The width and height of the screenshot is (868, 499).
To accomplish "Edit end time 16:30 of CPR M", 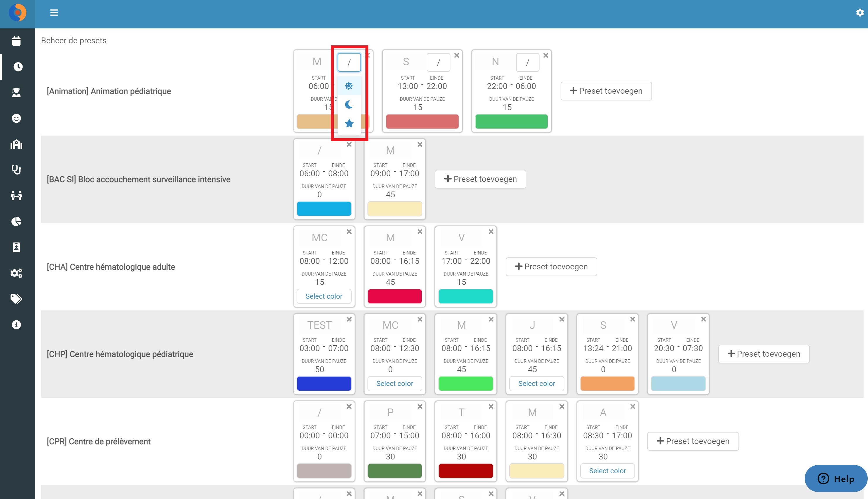I will pyautogui.click(x=551, y=435).
